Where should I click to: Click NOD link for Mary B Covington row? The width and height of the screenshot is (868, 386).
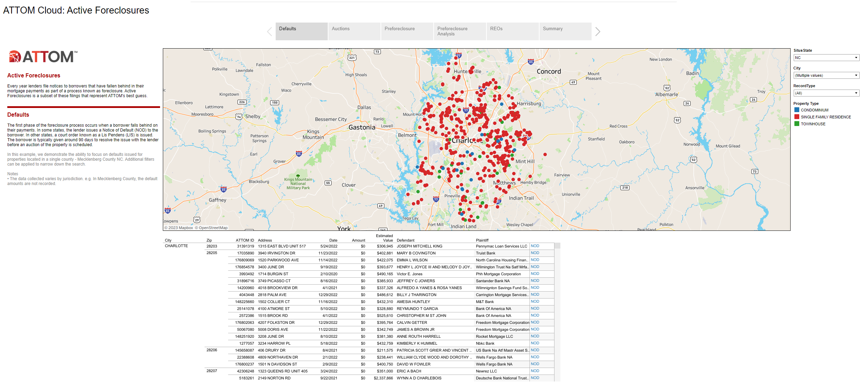[535, 253]
